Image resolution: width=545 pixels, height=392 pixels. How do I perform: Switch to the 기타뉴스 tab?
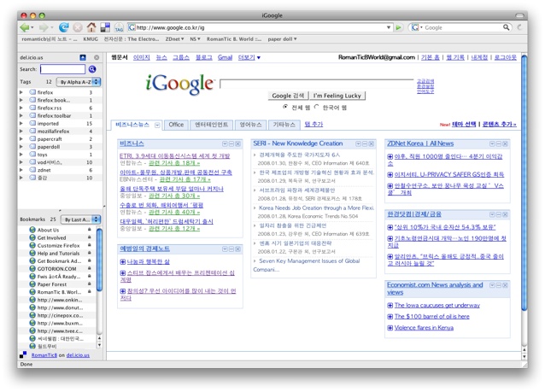(284, 125)
